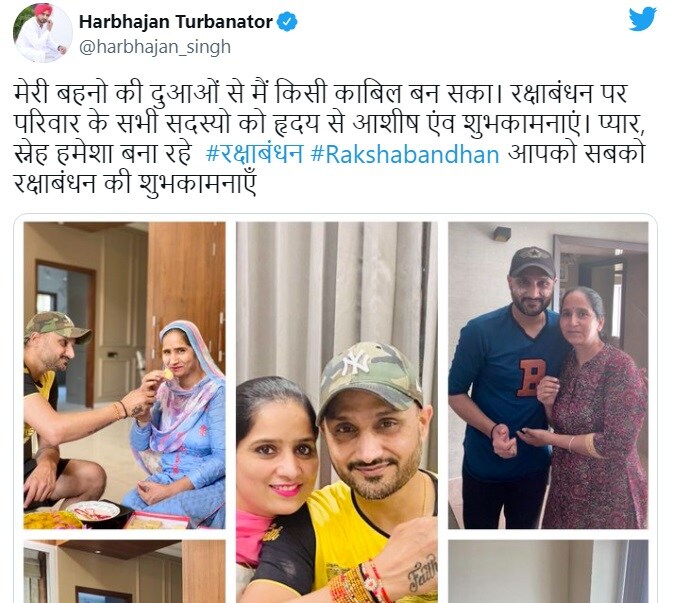Open the partially visible bottom-left photo
Viewport: 674px width, 603px height.
click(x=124, y=571)
